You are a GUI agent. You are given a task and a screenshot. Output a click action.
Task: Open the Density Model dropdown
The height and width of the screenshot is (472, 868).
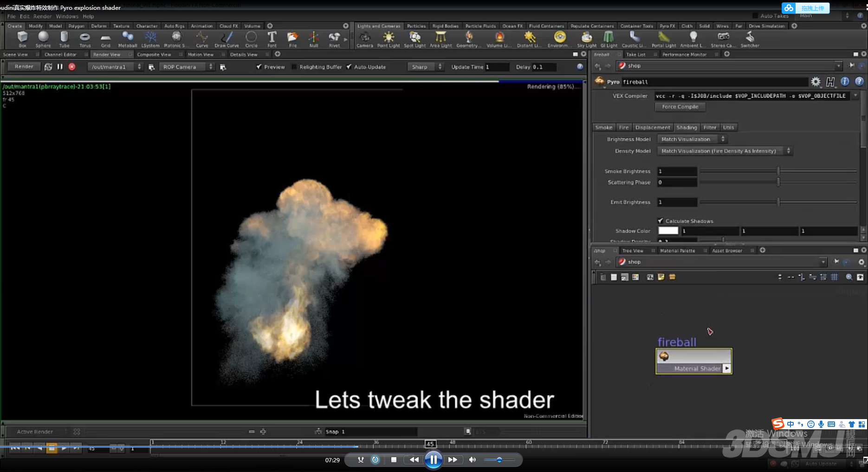coord(725,151)
